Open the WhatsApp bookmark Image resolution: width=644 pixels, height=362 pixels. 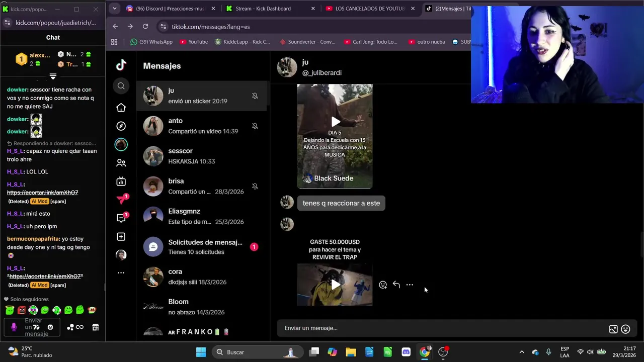pyautogui.click(x=151, y=42)
